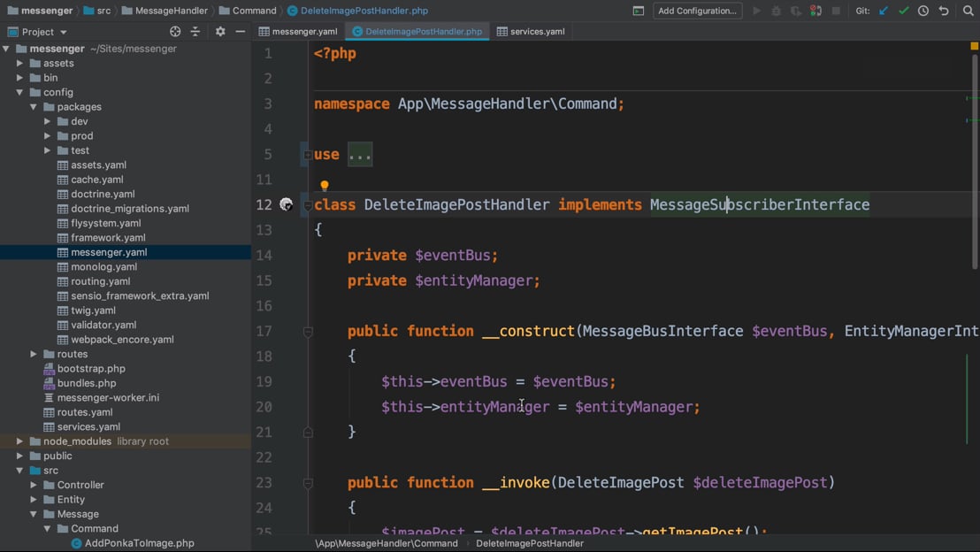Image resolution: width=980 pixels, height=552 pixels.
Task: Click the intention lightbulb above class line
Action: [325, 186]
